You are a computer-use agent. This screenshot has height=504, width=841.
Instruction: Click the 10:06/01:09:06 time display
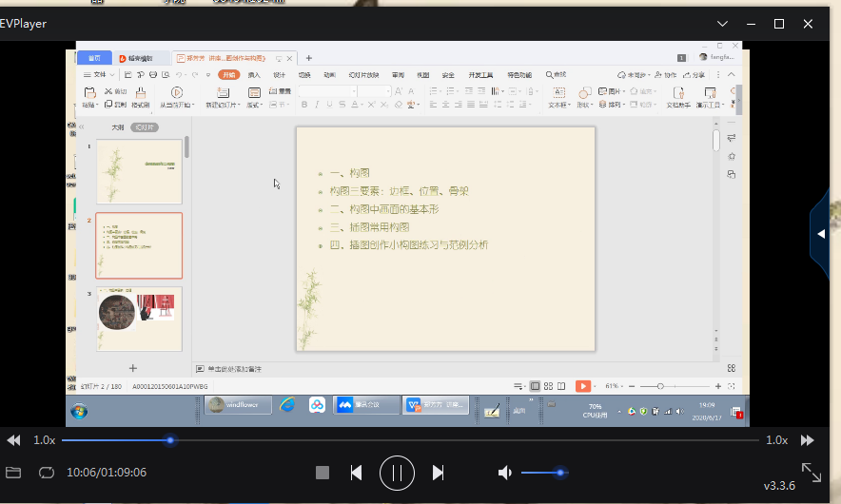(107, 473)
